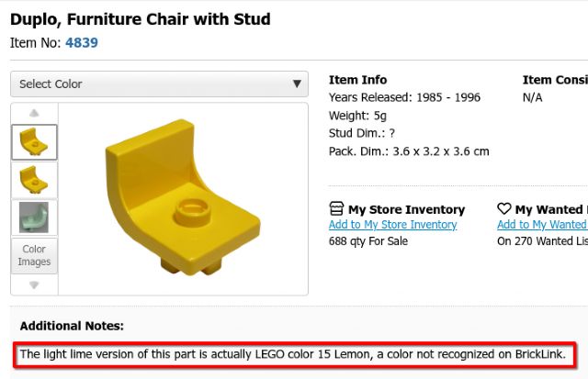Click the large yellow chair image

[x=184, y=199]
